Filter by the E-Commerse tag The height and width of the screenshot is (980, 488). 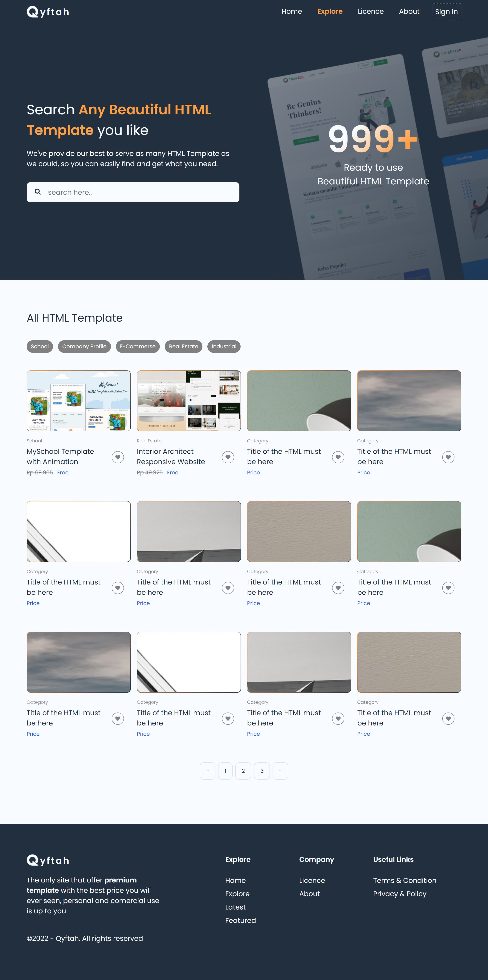(137, 347)
